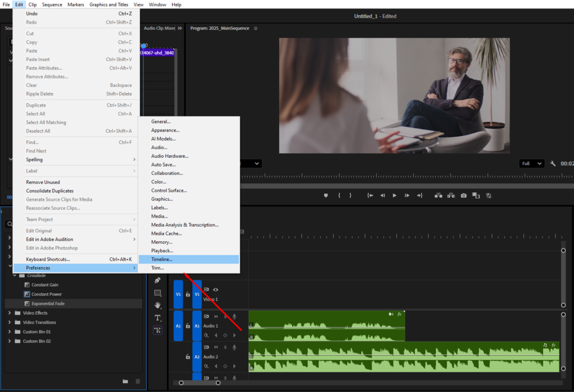Click the trash delete icon in Effects panel

tap(138, 381)
